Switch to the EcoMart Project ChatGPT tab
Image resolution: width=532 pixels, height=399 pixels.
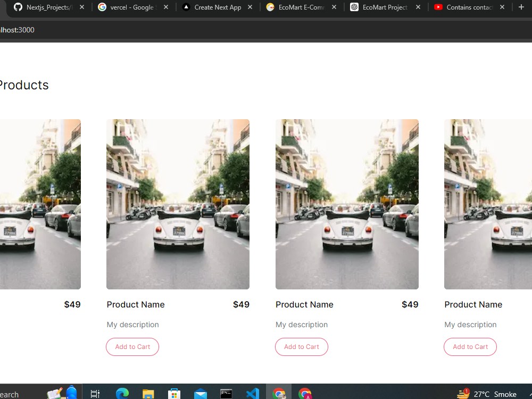coord(385,7)
